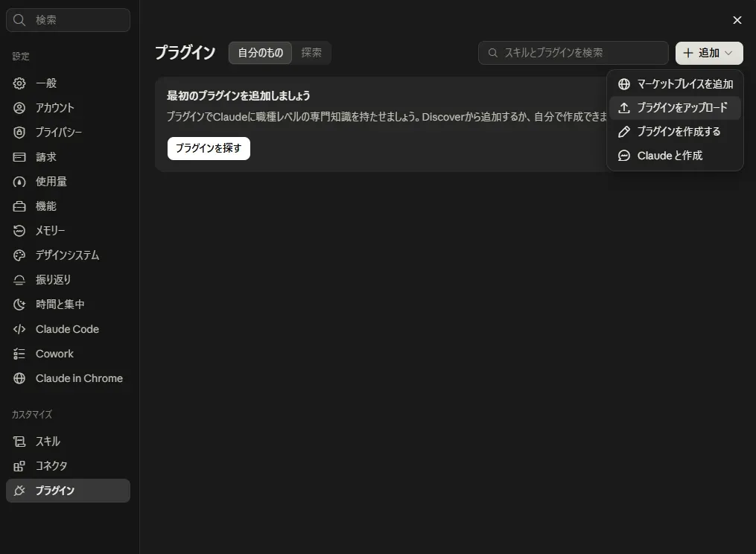
Task: Open the 振り返り settings page
Action: coord(68,280)
